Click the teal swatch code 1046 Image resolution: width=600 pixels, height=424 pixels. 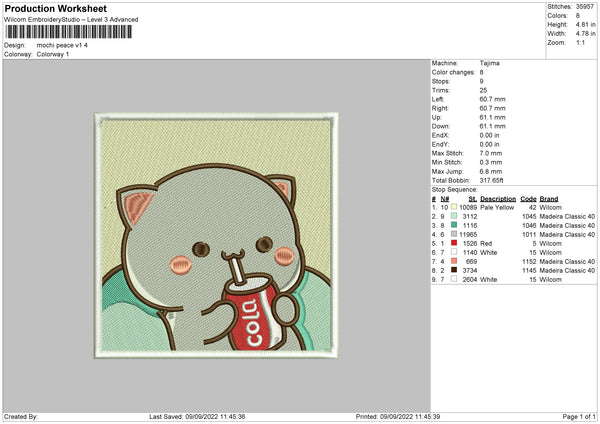454,225
